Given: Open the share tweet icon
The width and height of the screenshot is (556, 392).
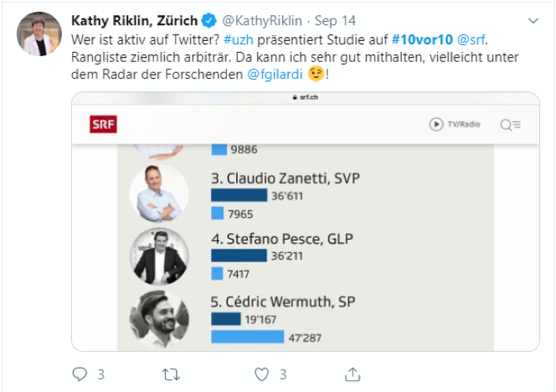Looking at the screenshot, I should (353, 374).
